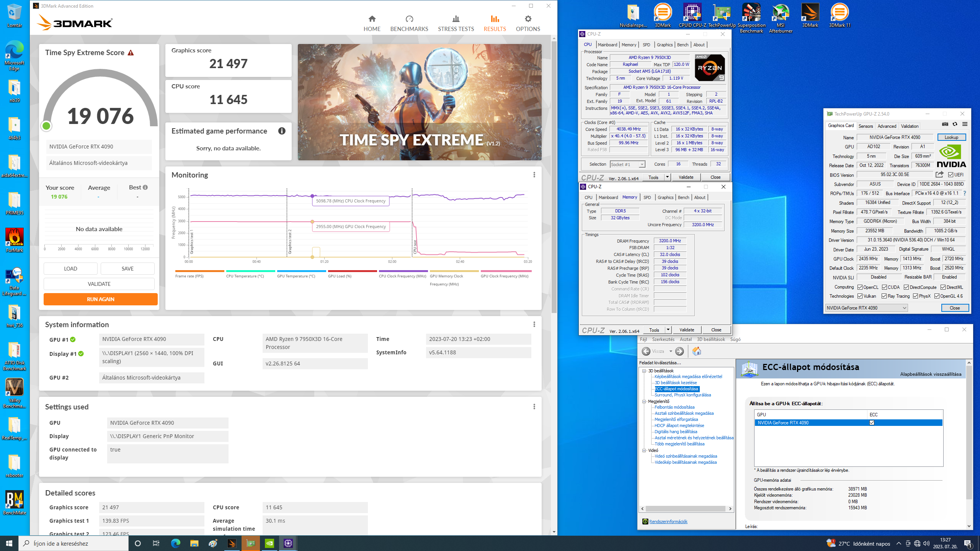Viewport: 980px width, 551px height.
Task: Toggle the DirectCompute checkbox in GPU-Z
Action: (906, 287)
